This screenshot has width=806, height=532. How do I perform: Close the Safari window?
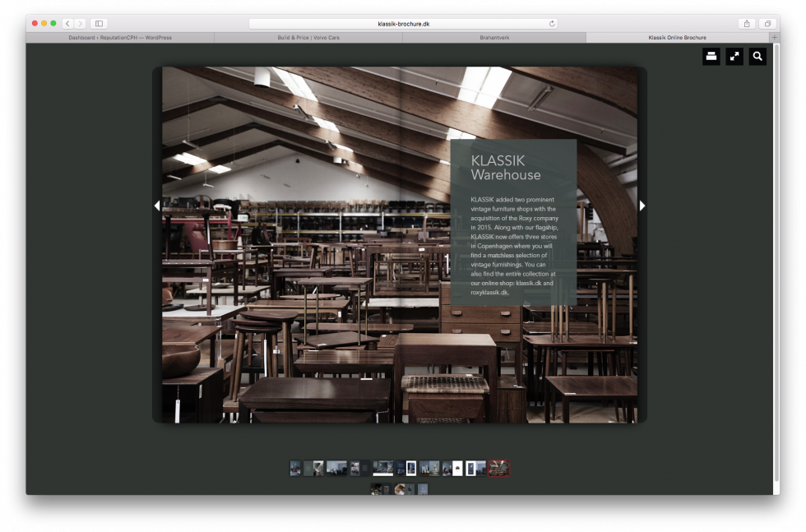tap(35, 24)
